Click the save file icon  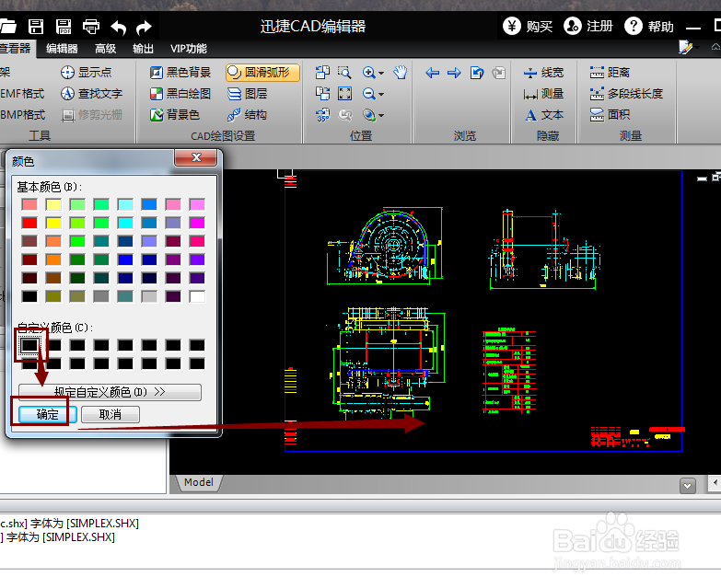coord(36,27)
